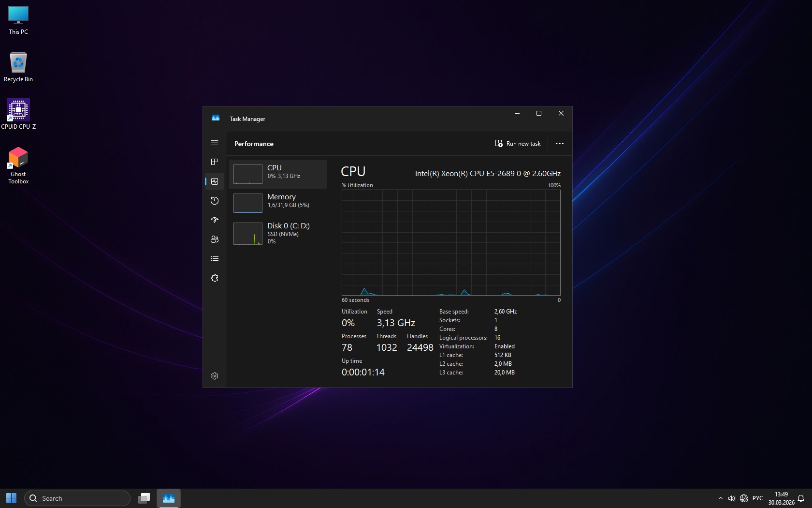Click the CPU utilization graph
Screen dimensions: 812x508
[x=450, y=242]
